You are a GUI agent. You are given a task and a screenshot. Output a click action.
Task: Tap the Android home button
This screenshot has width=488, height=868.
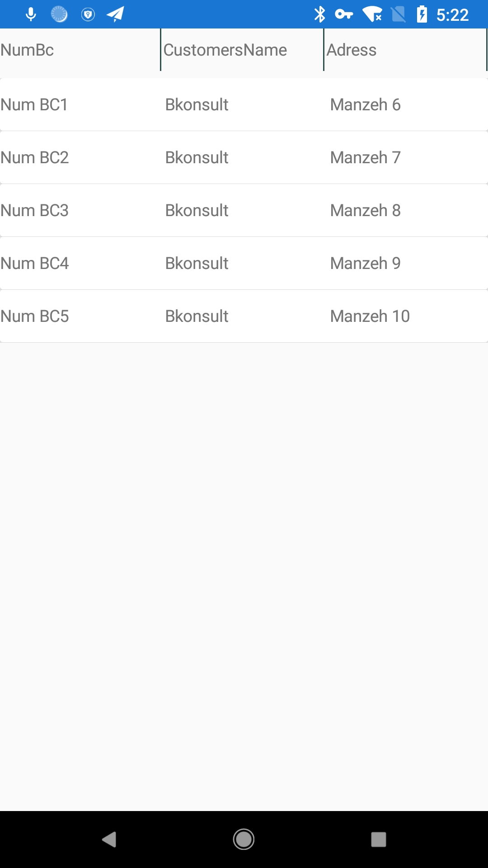tap(244, 840)
